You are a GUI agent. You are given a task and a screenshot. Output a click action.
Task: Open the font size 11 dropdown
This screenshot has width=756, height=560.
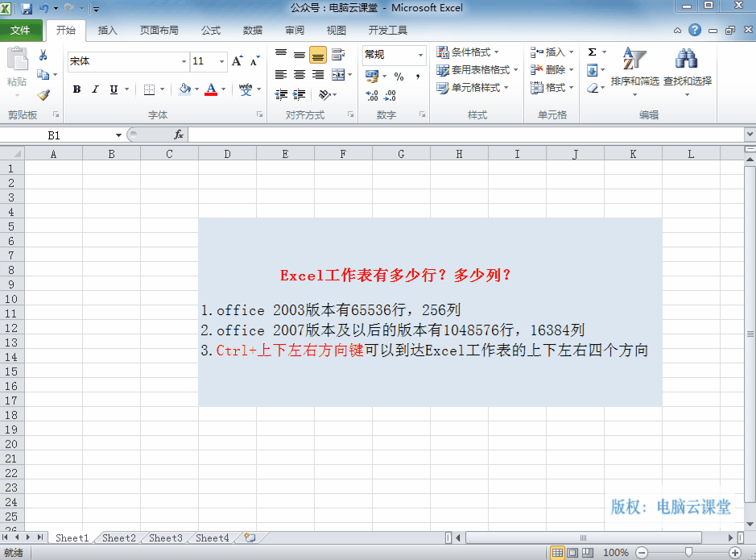221,61
